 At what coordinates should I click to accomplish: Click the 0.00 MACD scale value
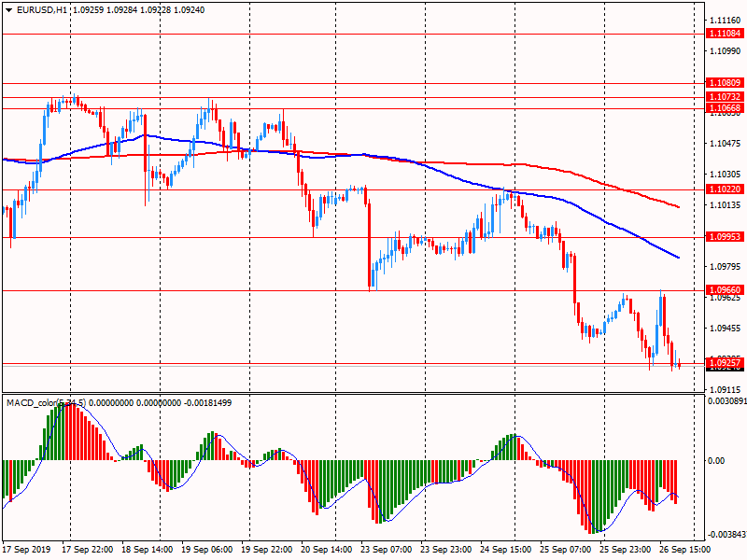coord(716,460)
